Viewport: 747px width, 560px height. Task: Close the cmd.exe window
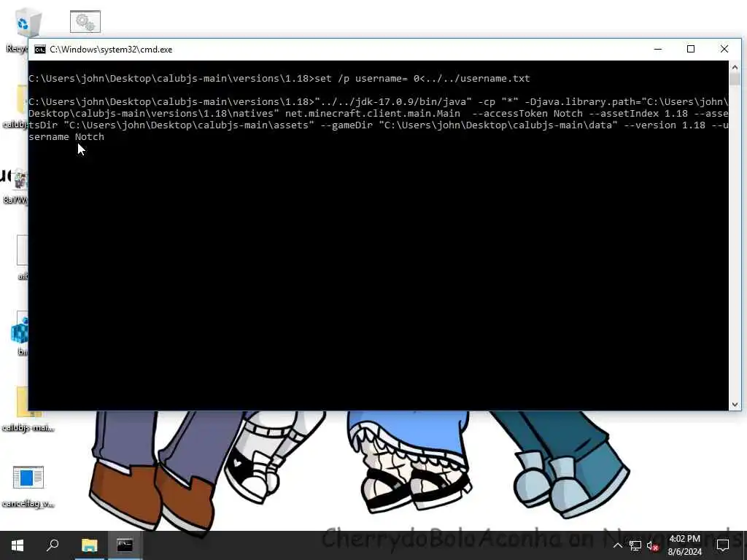point(724,49)
